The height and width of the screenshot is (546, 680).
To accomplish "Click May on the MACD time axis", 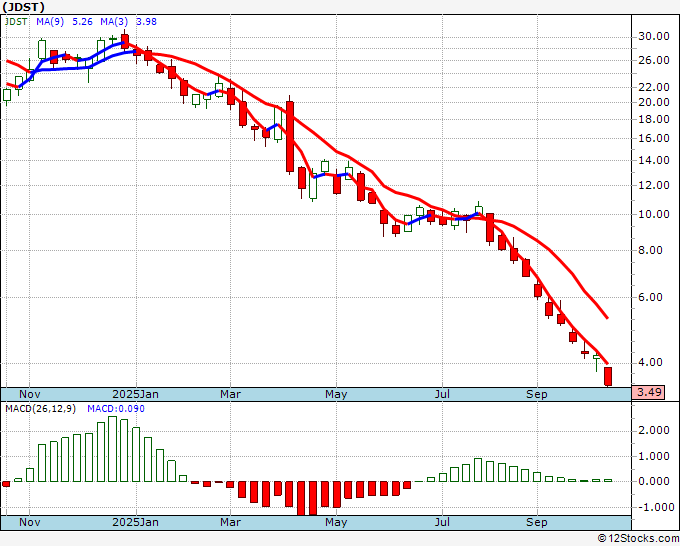I will (336, 522).
